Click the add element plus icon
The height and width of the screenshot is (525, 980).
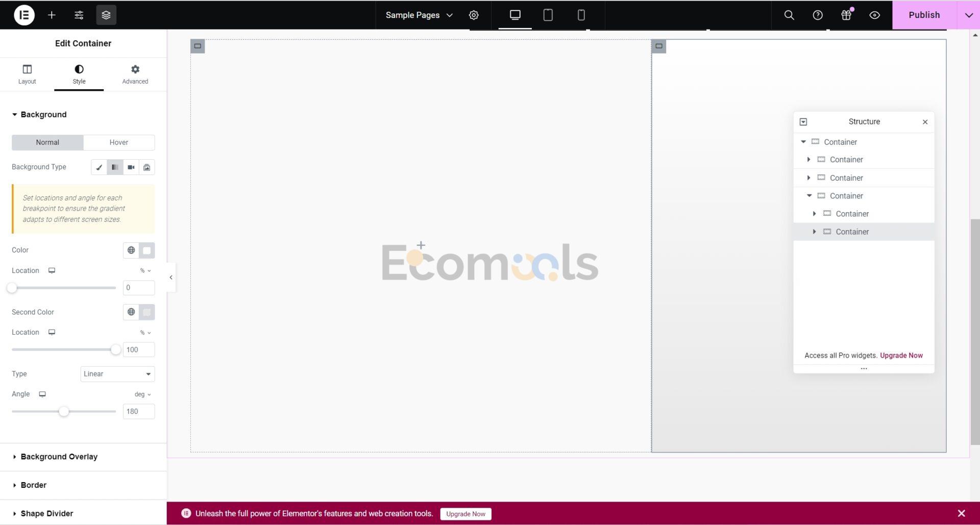(52, 15)
